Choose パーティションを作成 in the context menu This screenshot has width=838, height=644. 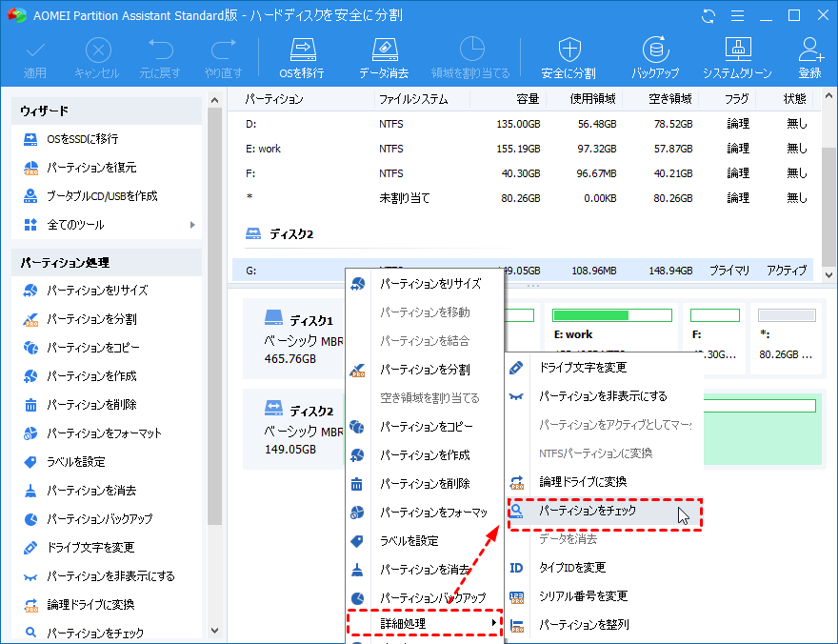425,454
